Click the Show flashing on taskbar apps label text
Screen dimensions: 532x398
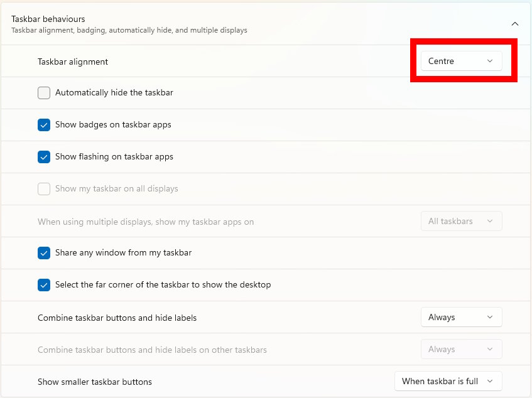coord(114,157)
